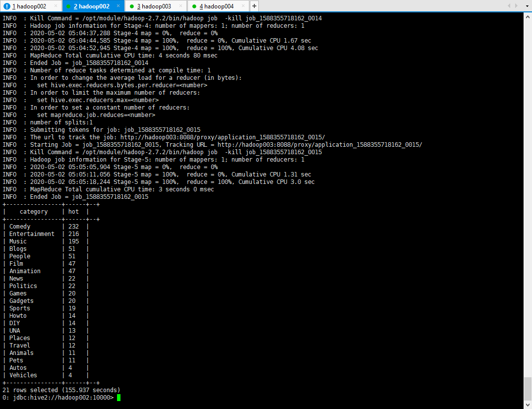Click the hot value 19

(x=72, y=309)
